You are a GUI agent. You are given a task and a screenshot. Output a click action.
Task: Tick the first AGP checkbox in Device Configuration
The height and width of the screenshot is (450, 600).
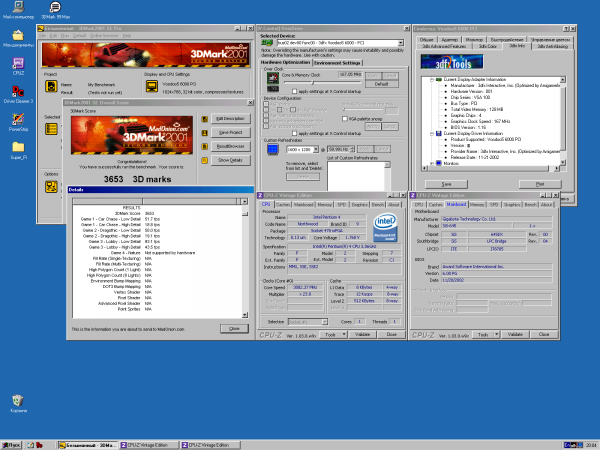click(266, 104)
